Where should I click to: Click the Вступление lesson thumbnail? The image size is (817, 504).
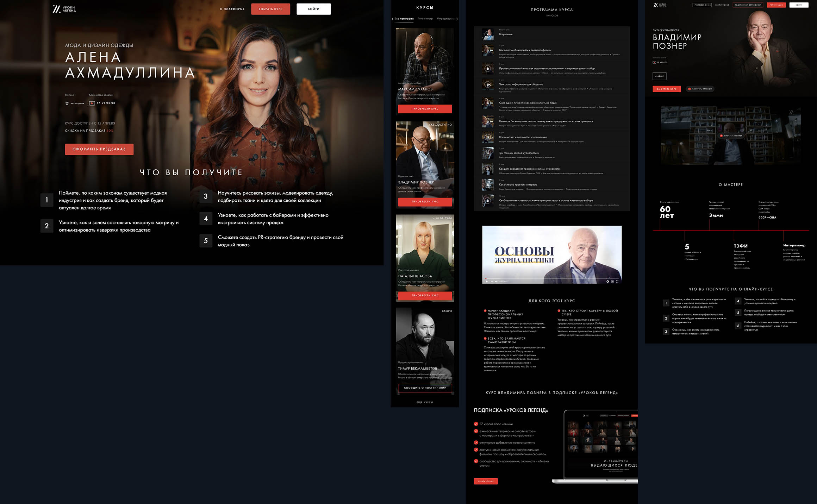click(488, 34)
